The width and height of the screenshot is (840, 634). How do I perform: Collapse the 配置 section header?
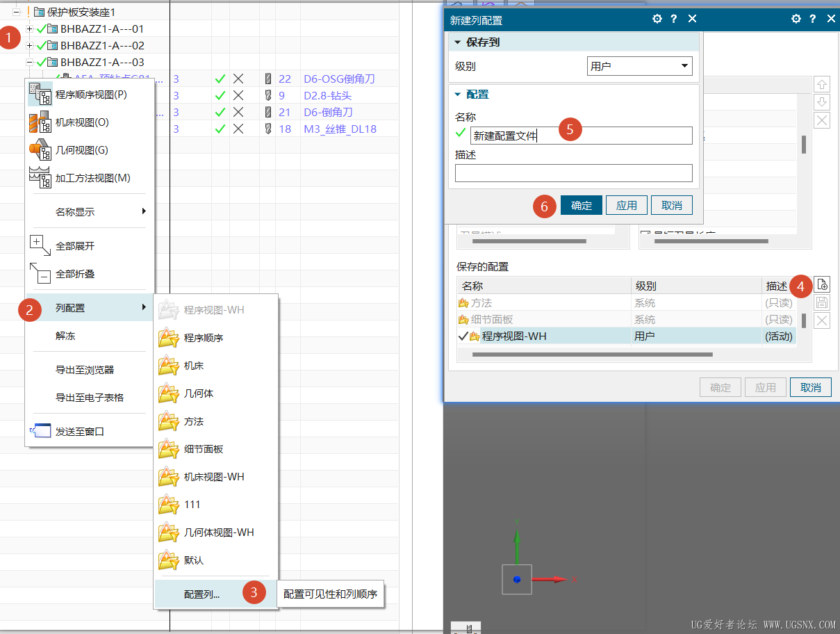573,95
